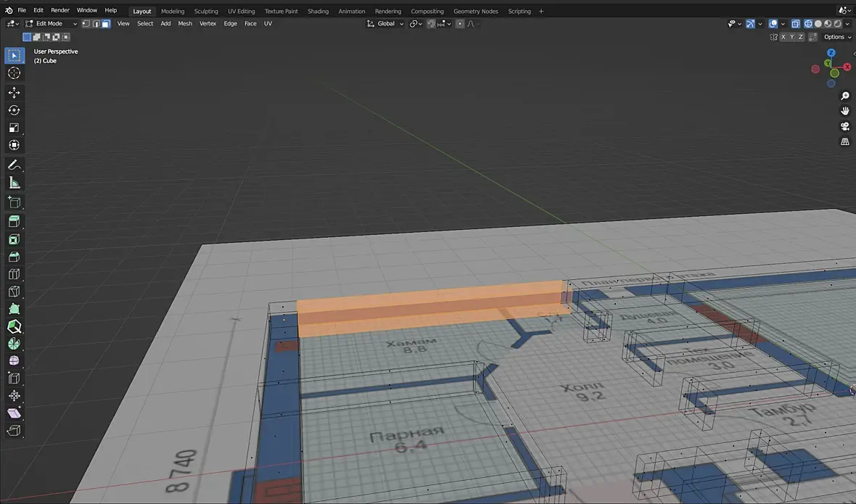Toggle snapping magnet button
This screenshot has height=504, width=856.
(431, 23)
